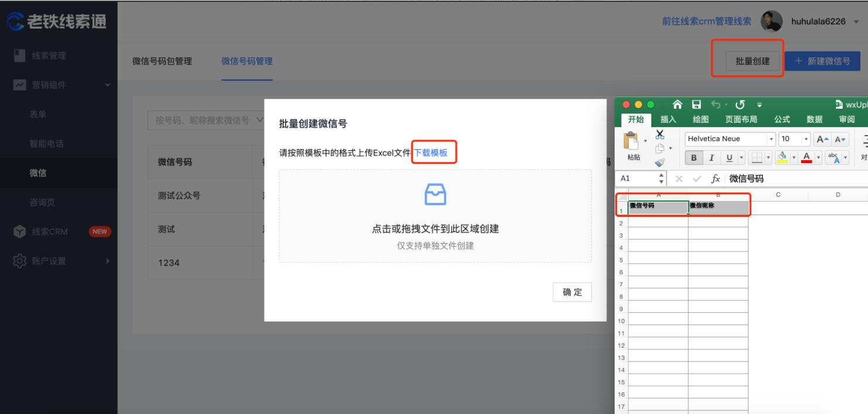Switch to the 插入 ribbon tab

coord(668,118)
